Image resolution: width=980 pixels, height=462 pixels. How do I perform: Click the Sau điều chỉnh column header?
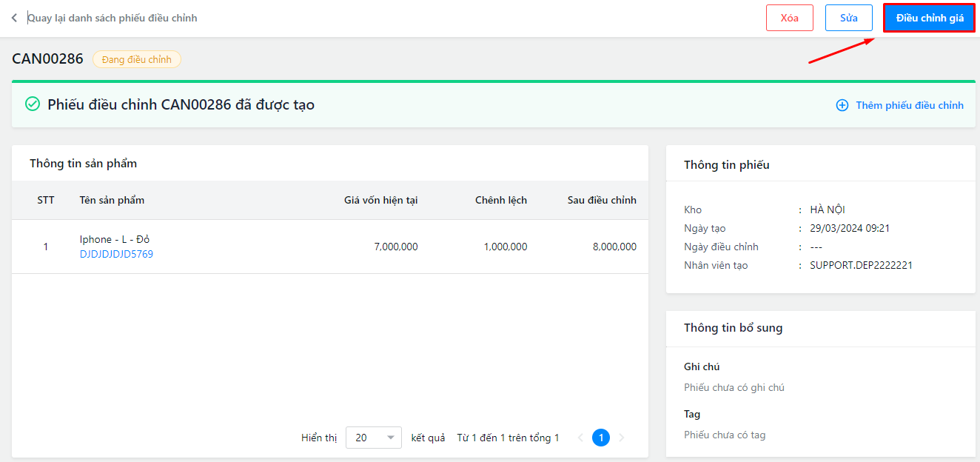click(602, 200)
